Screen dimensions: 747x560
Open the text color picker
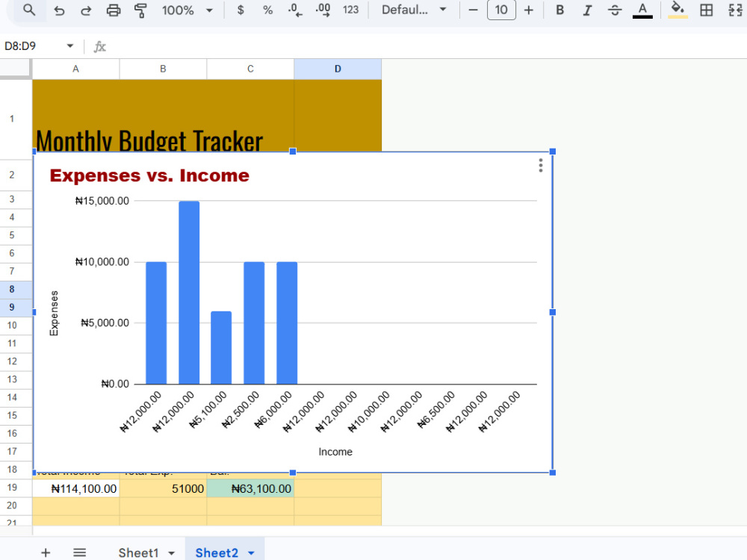[x=642, y=10]
